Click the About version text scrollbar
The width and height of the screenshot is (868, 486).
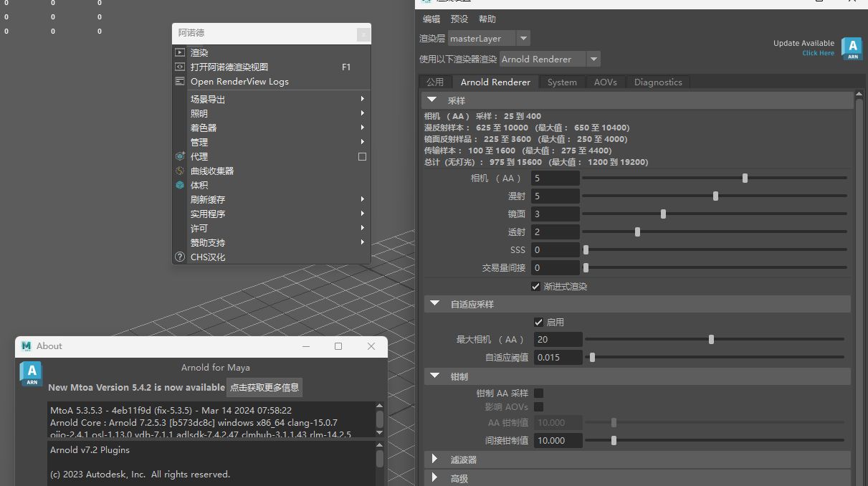point(379,418)
